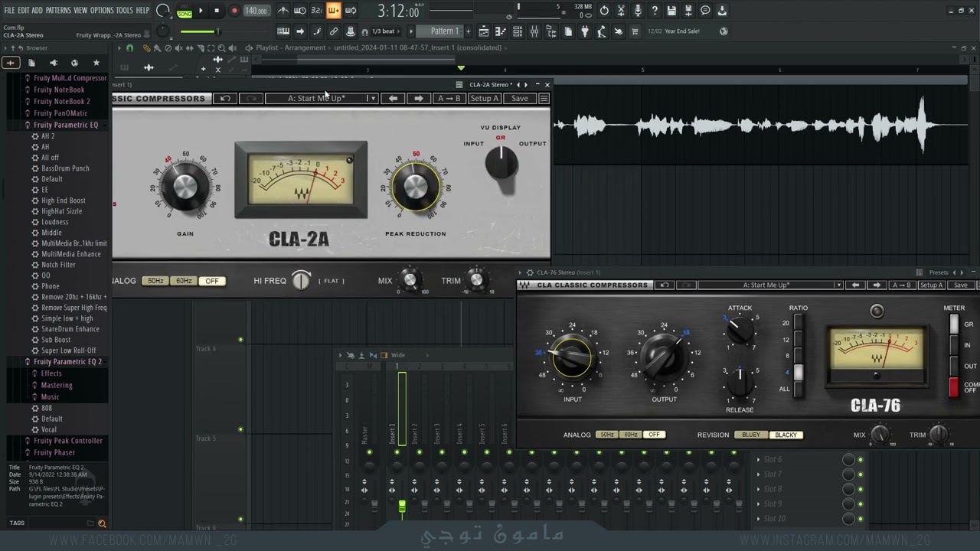Click the browser favorites star icon
The image size is (980, 551).
coord(96,63)
